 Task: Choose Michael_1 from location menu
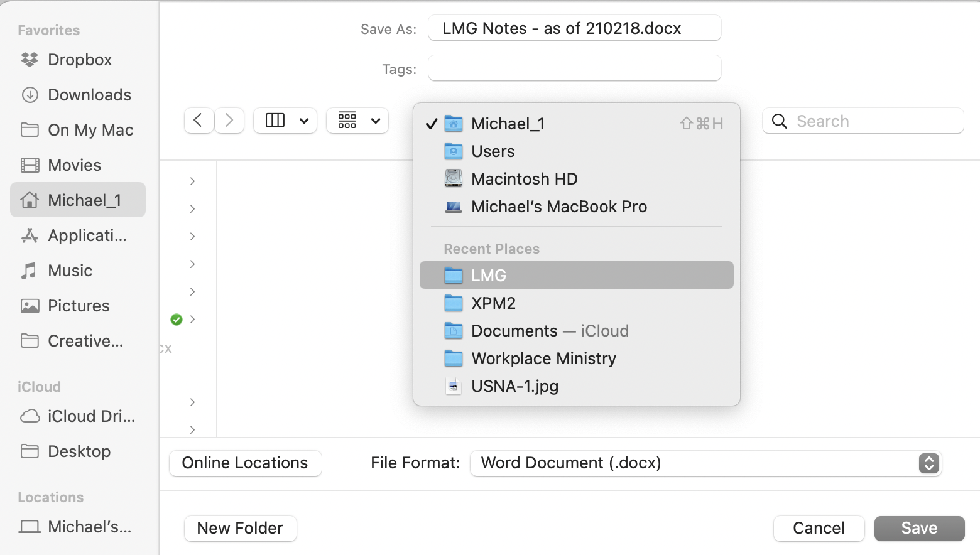click(577, 124)
